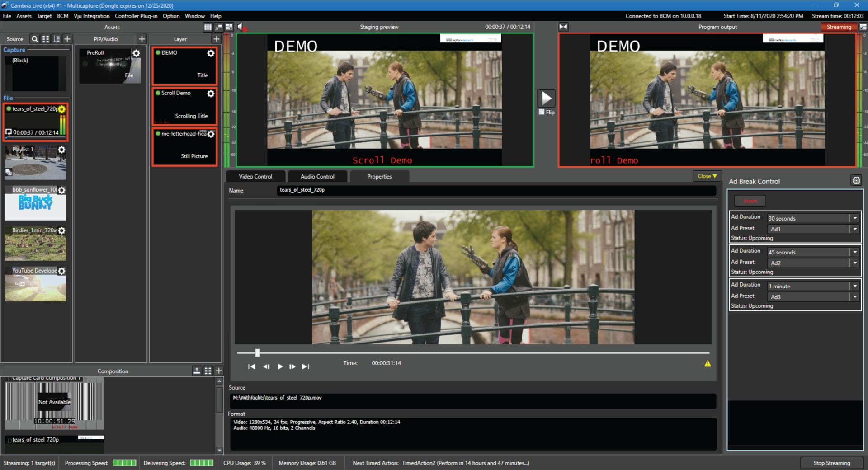Click the Assets panel shrink icon
Screen dimensions: 868x470
218,27
